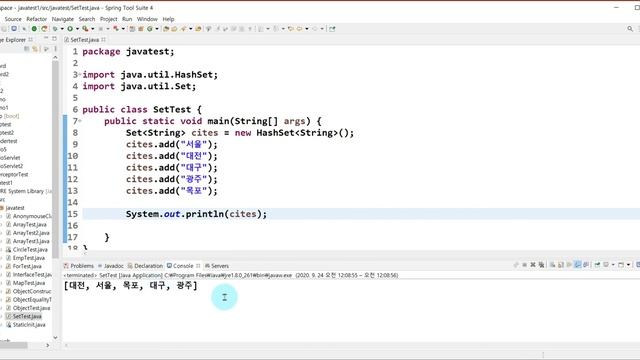Screen dimensions: 640x360
Task: Toggle the highlighted Show Console on Output button
Action: pos(578,265)
